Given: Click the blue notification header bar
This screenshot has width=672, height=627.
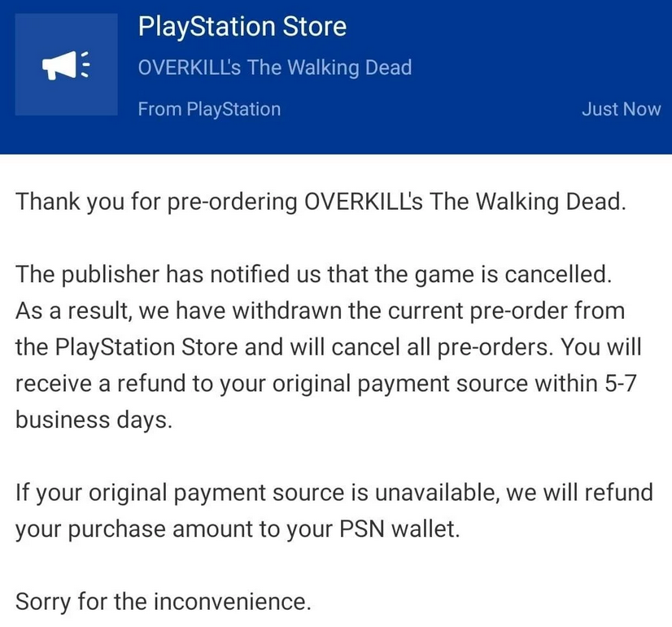Looking at the screenshot, I should (x=336, y=76).
